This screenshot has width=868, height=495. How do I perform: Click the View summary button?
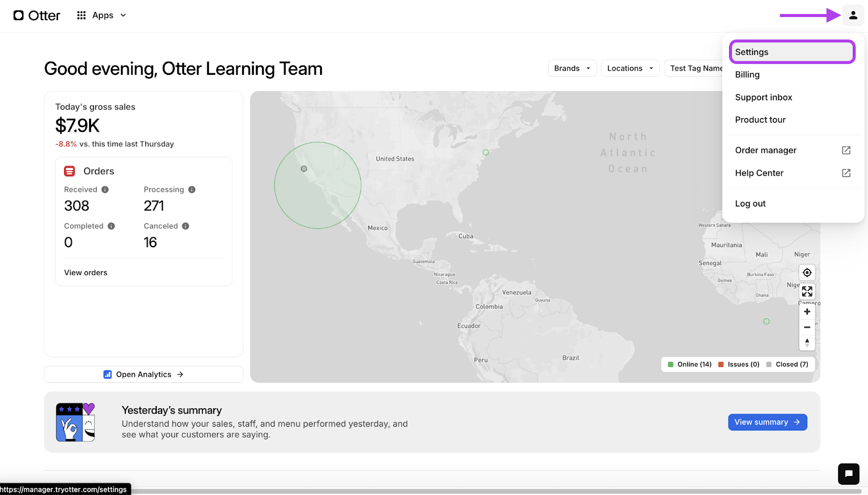click(767, 421)
